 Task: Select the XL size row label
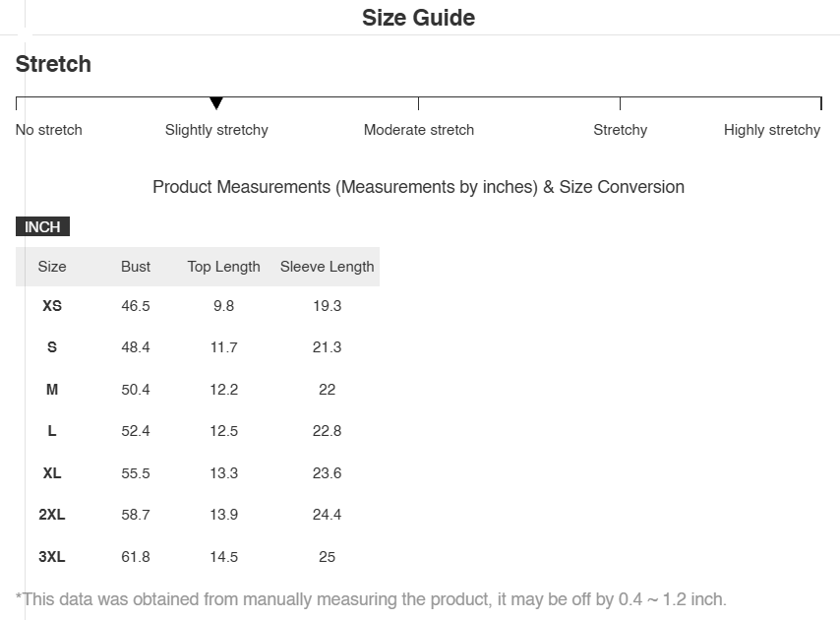click(x=52, y=473)
